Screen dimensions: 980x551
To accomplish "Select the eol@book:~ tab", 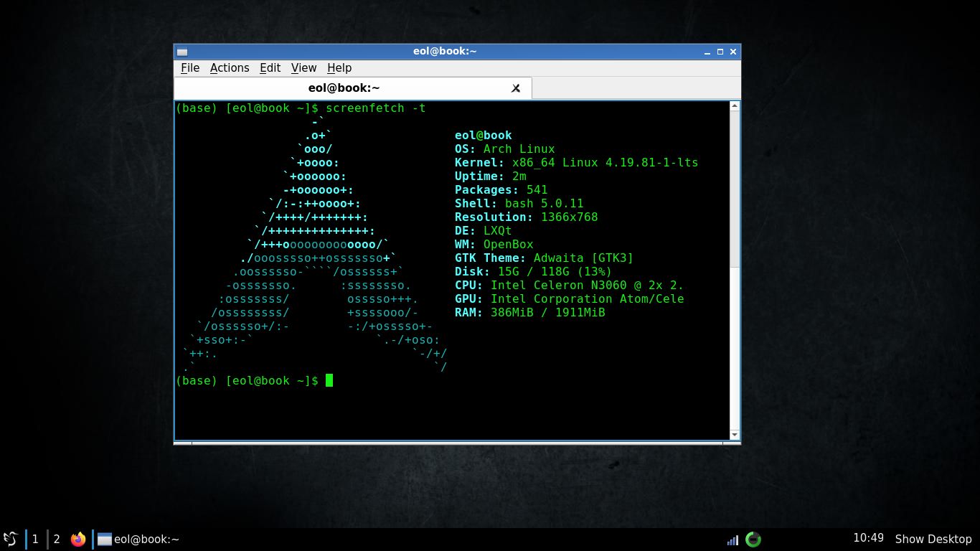I will point(344,88).
